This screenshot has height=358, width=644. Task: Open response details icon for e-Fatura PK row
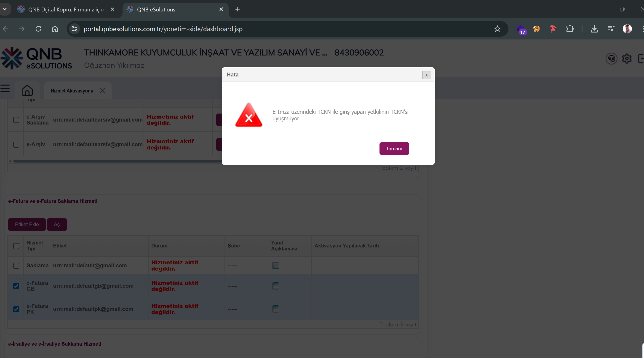[275, 309]
